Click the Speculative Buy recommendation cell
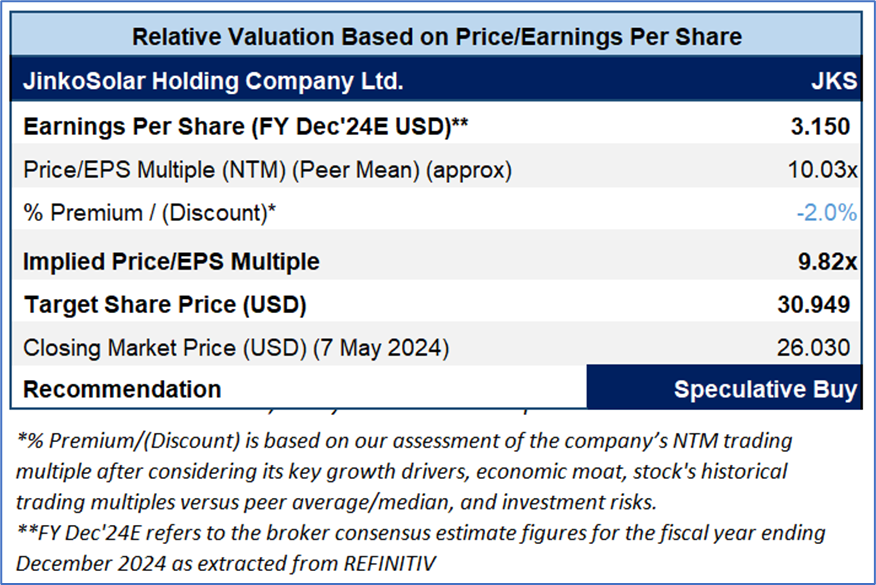 click(765, 389)
